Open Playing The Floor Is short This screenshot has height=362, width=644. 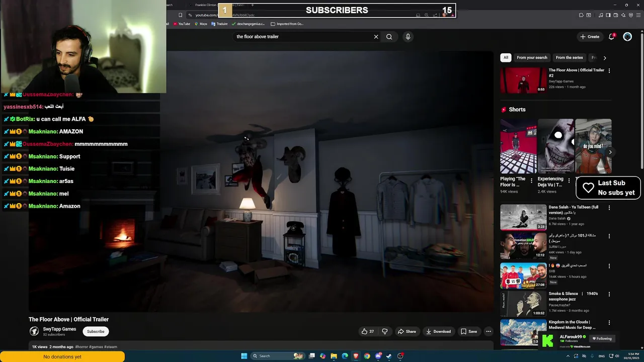pyautogui.click(x=518, y=146)
